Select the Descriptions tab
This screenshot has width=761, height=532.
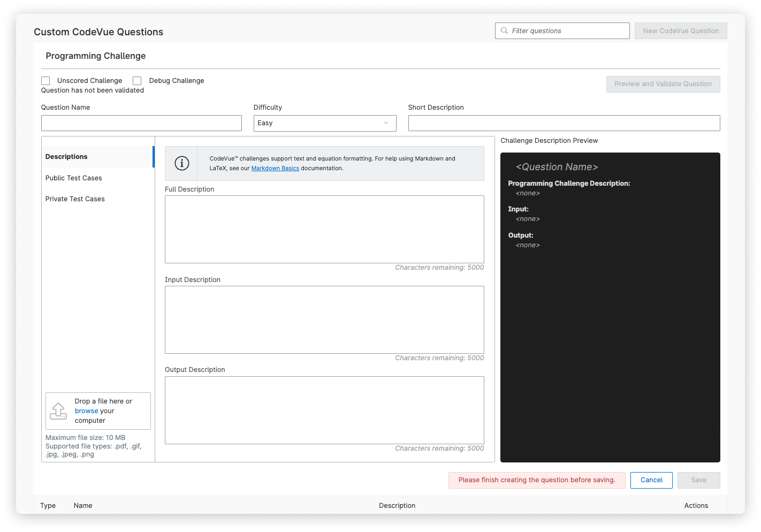pyautogui.click(x=98, y=157)
